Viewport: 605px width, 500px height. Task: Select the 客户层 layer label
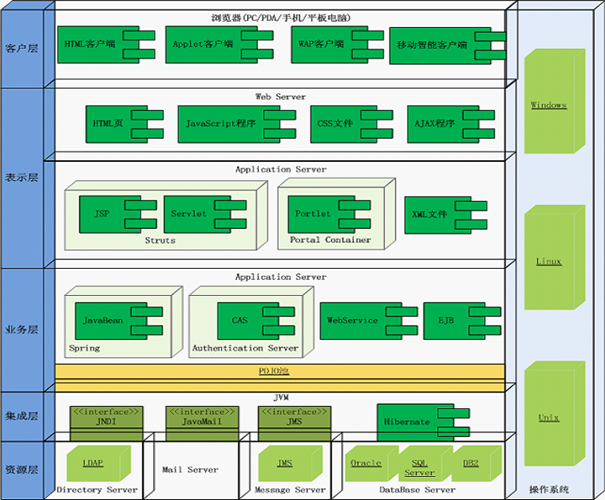pyautogui.click(x=22, y=47)
